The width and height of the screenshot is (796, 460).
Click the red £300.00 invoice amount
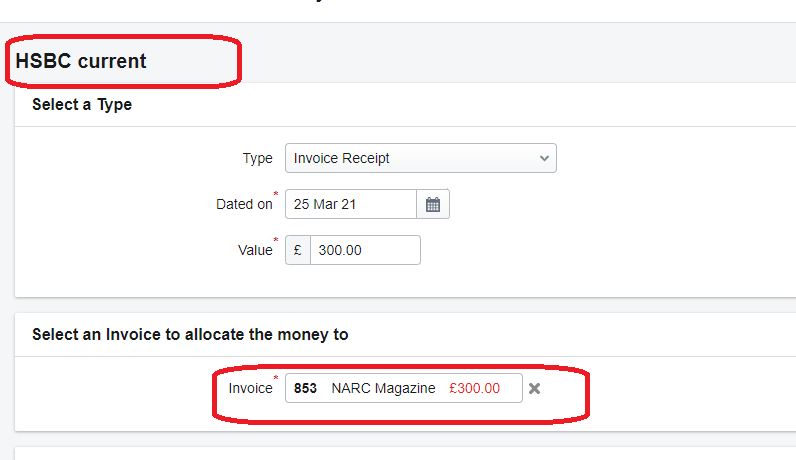coord(474,388)
